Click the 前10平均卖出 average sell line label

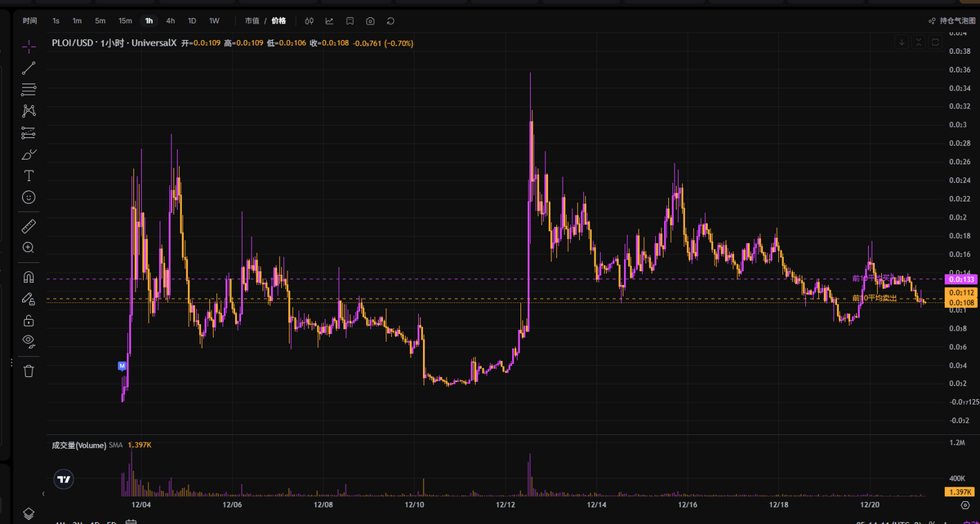pyautogui.click(x=875, y=298)
